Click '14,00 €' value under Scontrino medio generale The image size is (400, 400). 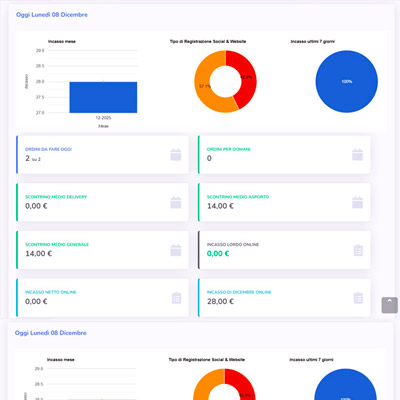pyautogui.click(x=39, y=254)
